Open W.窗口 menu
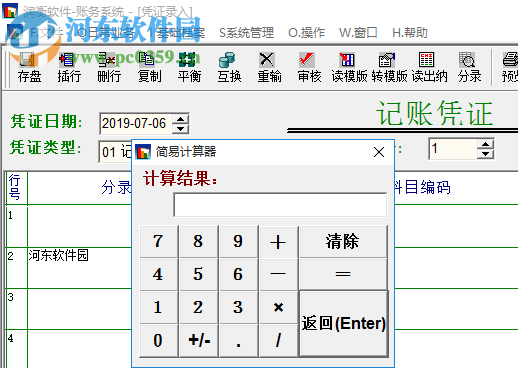The height and width of the screenshot is (368, 518). [x=358, y=33]
